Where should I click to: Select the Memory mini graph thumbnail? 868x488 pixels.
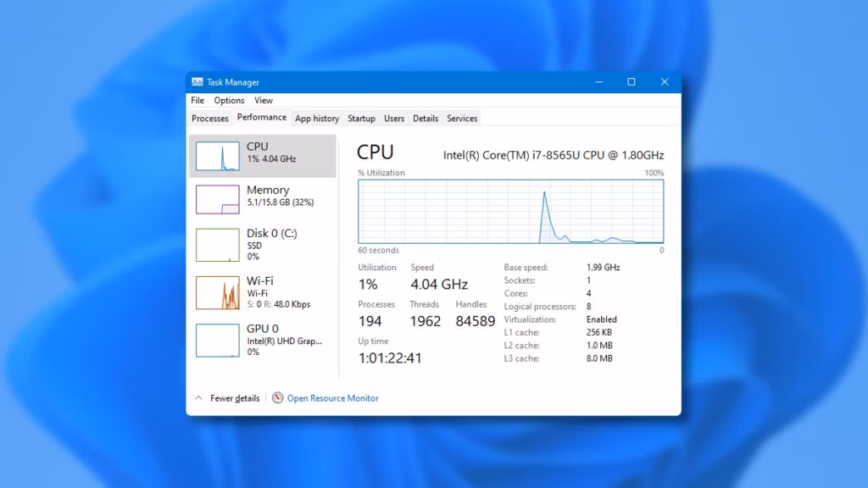tap(218, 200)
